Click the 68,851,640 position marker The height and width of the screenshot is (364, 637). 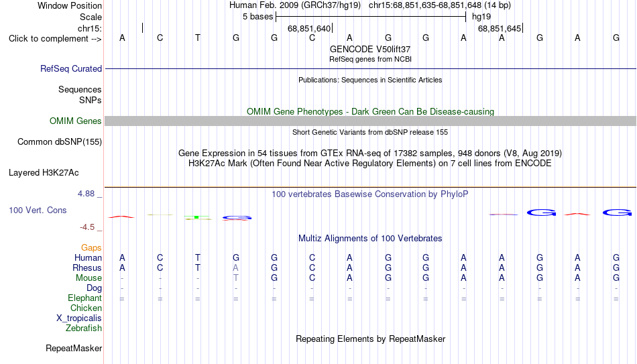click(x=309, y=28)
